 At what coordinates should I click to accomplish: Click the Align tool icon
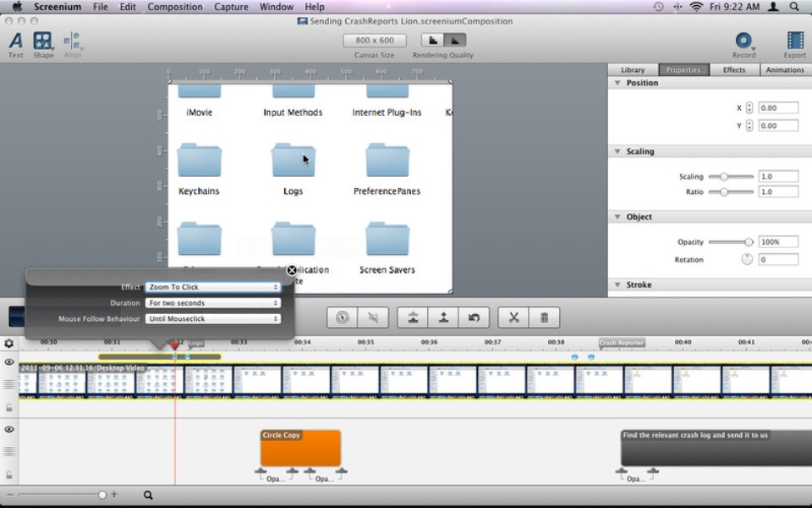click(73, 41)
